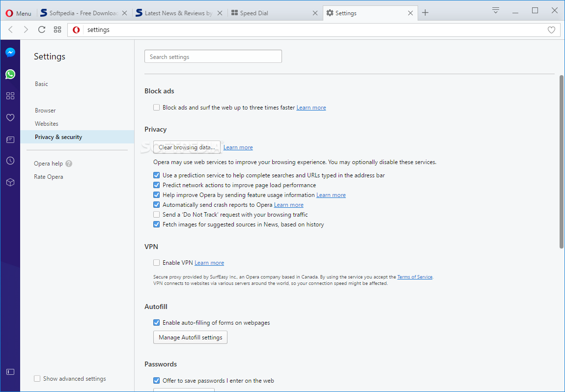Viewport: 565px width, 392px height.
Task: Reload the current page
Action: coord(41,29)
